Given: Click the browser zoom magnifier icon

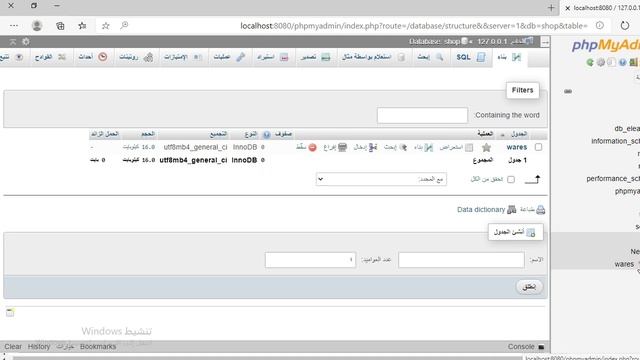Looking at the screenshot, I should tap(124, 26).
